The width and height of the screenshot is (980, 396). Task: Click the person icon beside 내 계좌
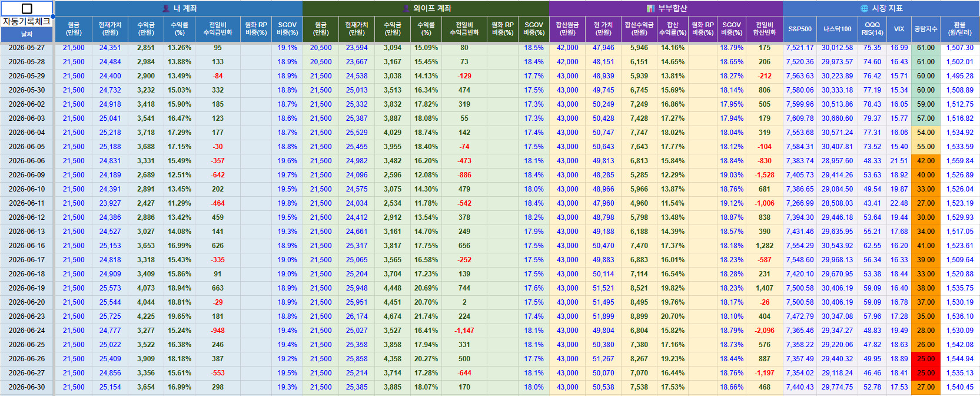point(166,8)
